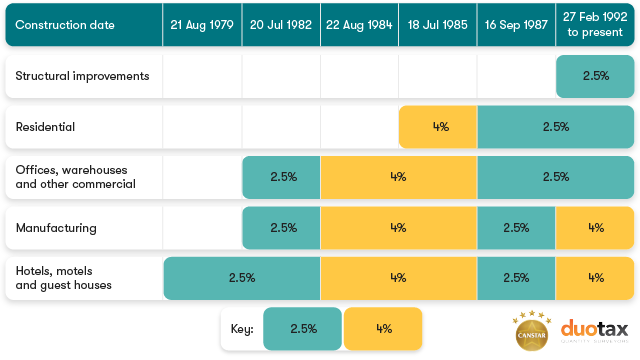Click the Residential 4% yellow cell
The width and height of the screenshot is (640, 360).
pyautogui.click(x=438, y=127)
